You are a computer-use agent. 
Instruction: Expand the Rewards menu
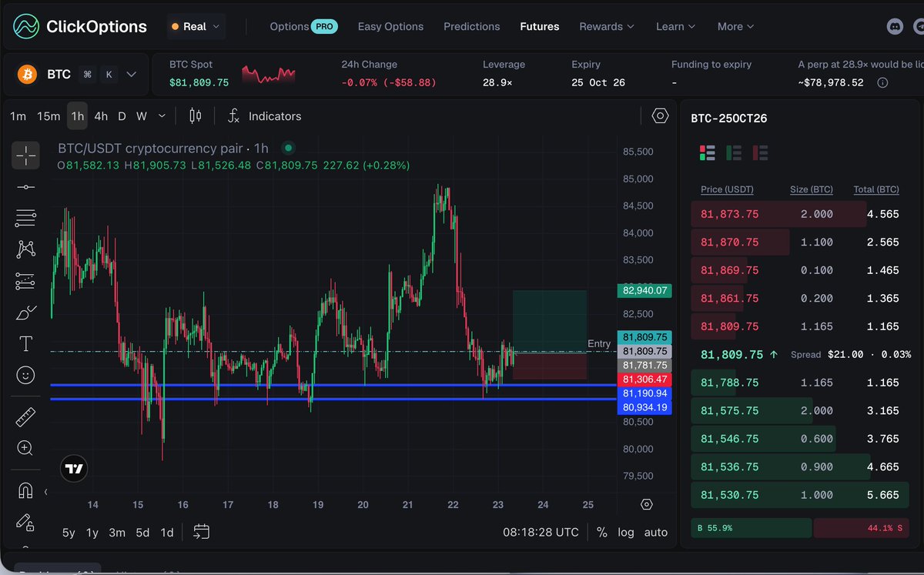[607, 26]
